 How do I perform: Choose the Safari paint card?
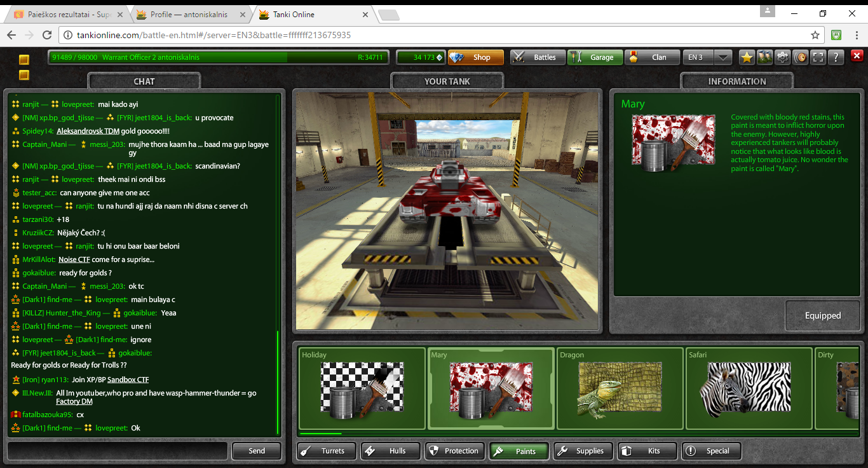pos(749,389)
